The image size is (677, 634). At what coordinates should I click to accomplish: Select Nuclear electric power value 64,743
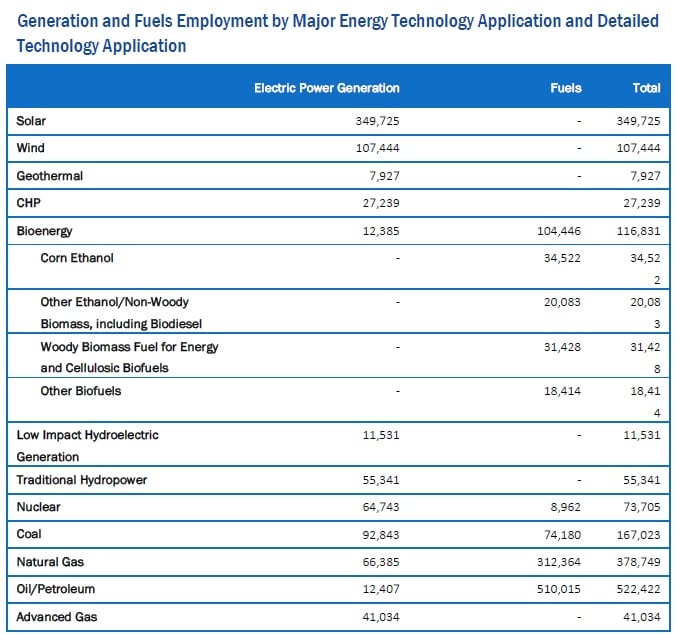[x=381, y=507]
